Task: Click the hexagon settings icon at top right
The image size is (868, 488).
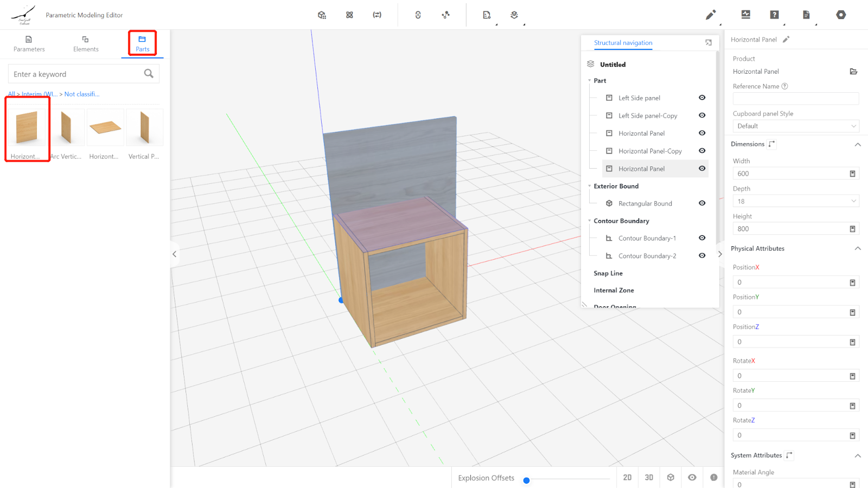Action: pos(840,15)
